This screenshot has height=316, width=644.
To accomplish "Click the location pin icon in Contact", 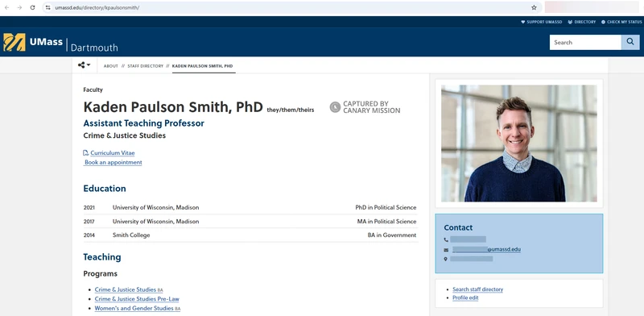I will pos(446,260).
